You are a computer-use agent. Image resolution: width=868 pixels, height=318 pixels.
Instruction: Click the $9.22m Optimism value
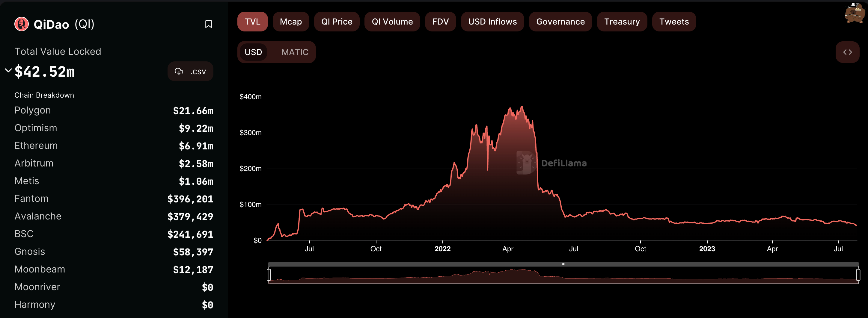(x=196, y=128)
